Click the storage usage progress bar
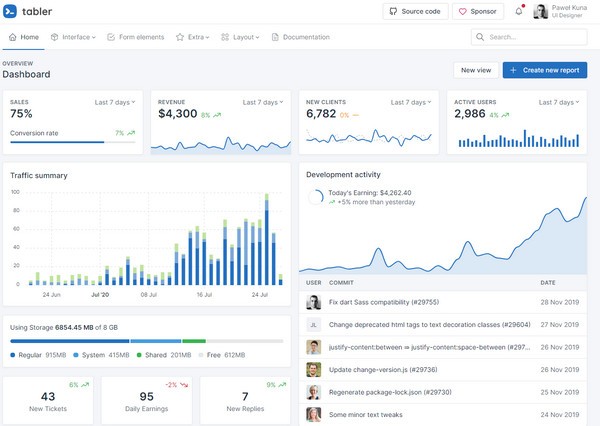Screen dimensions: 600x426 click(x=146, y=341)
